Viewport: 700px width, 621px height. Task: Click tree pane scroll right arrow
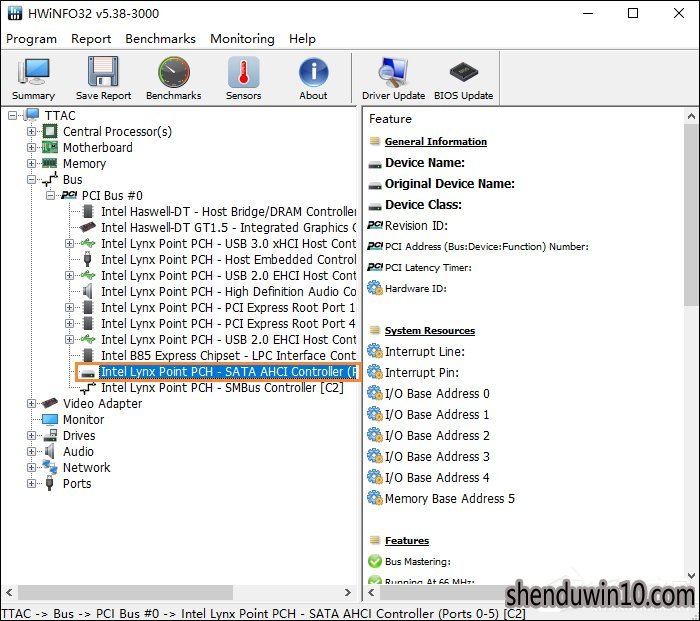[348, 592]
